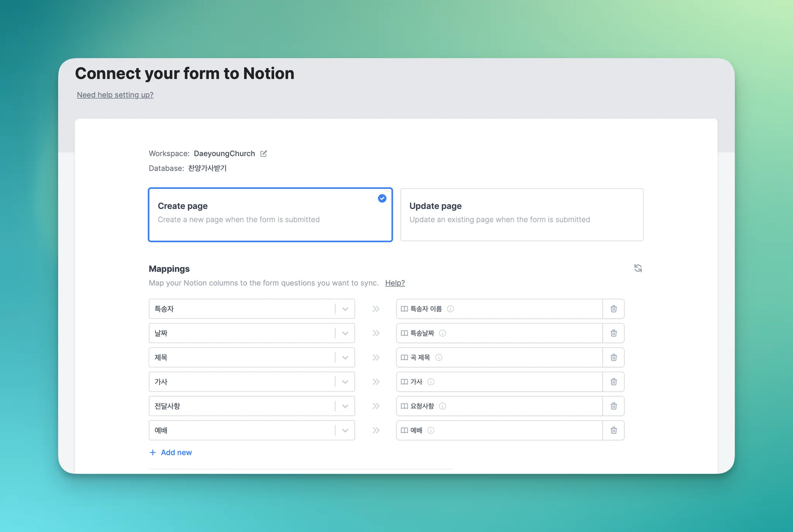Open the 특송자 column dropdown
Image resolution: width=793 pixels, height=532 pixels.
tap(345, 309)
